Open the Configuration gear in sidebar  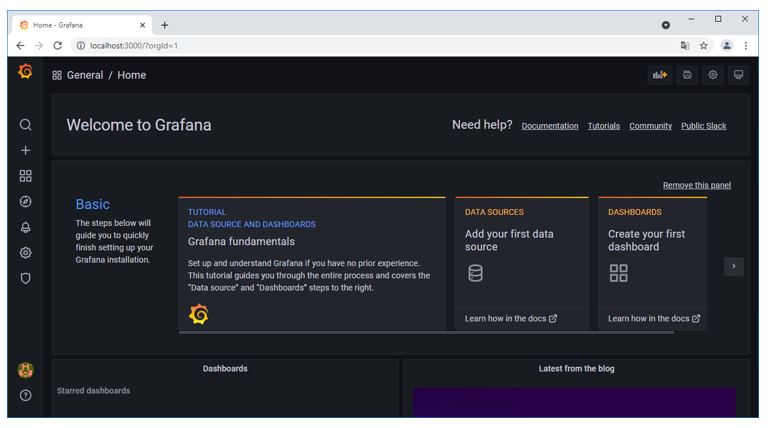26,253
